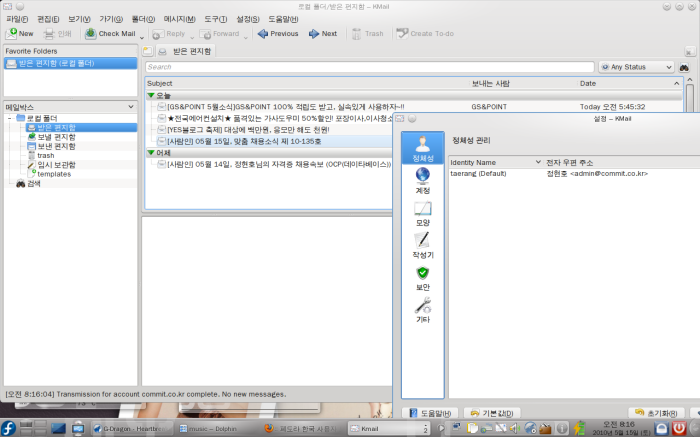The height and width of the screenshot is (437, 700).
Task: Open the 메일박스 header dropdown
Action: (x=131, y=107)
